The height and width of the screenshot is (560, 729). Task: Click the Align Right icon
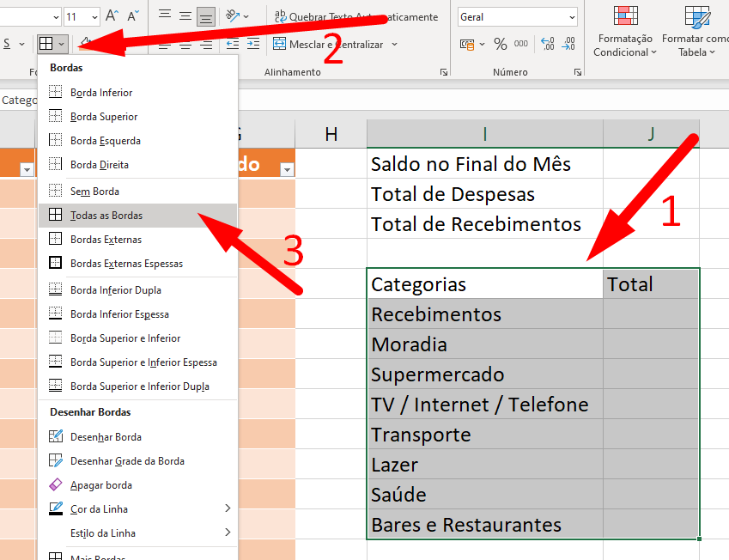pos(206,45)
